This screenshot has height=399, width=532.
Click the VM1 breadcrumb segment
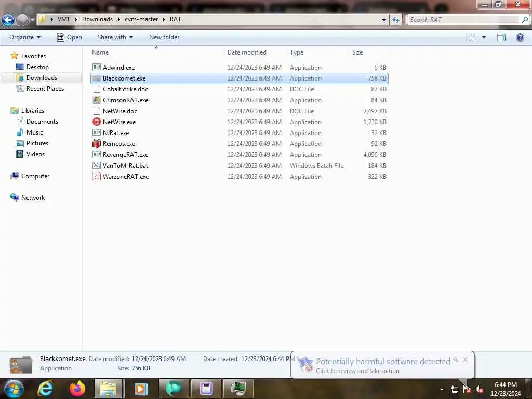coord(63,19)
